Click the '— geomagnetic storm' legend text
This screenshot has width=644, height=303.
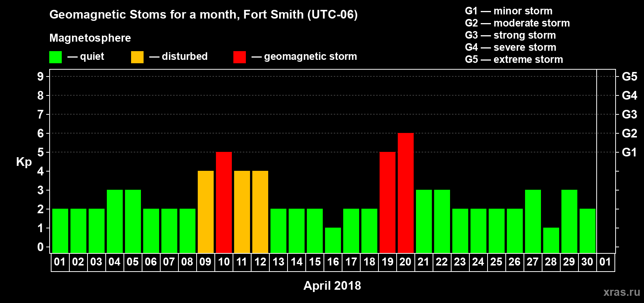coord(304,57)
